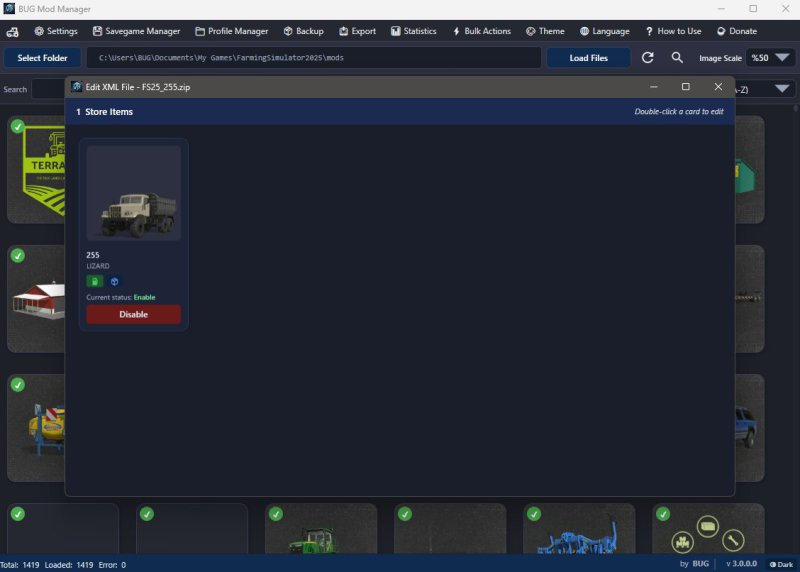Toggle checkmark on the TERRA logo mod card
This screenshot has width=800, height=572.
coord(18,126)
